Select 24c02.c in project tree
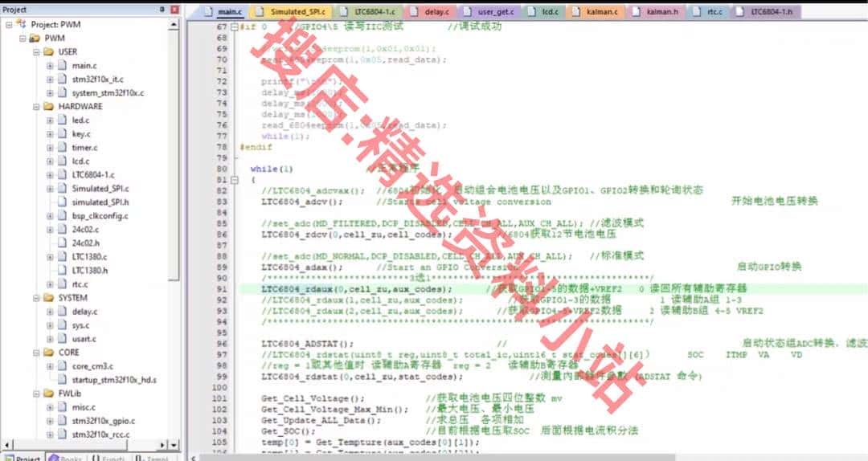 click(85, 229)
